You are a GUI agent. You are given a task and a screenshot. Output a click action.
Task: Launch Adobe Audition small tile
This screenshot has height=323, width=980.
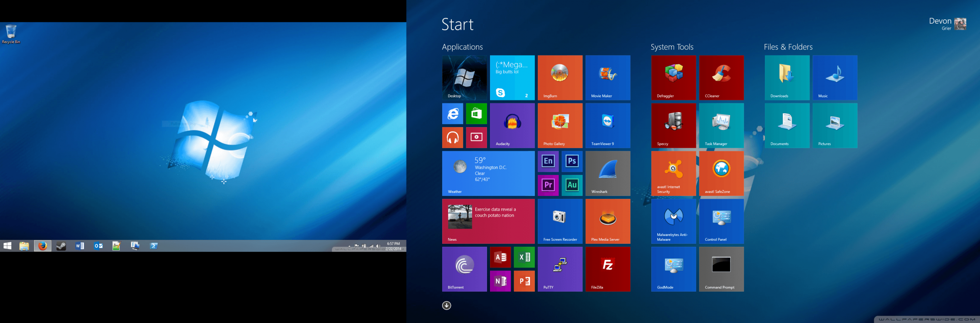(572, 186)
